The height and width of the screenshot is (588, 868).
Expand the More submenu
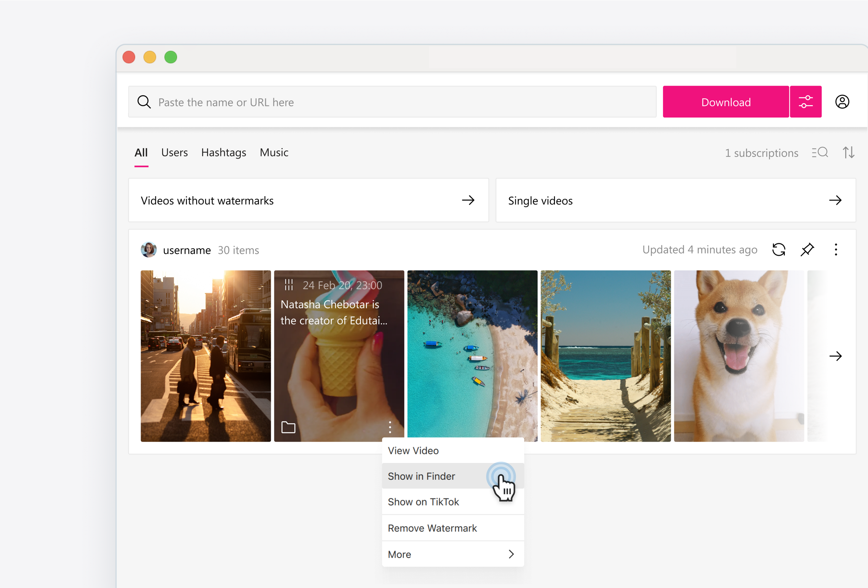(452, 554)
